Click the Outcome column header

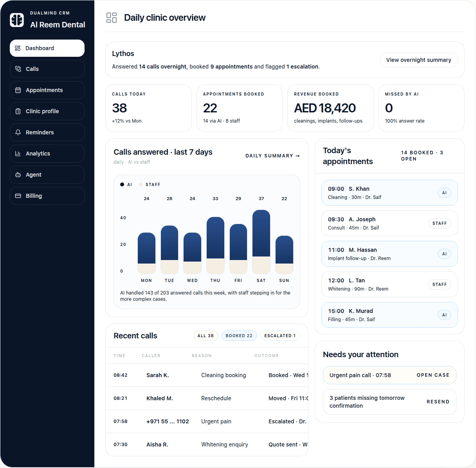(267, 356)
